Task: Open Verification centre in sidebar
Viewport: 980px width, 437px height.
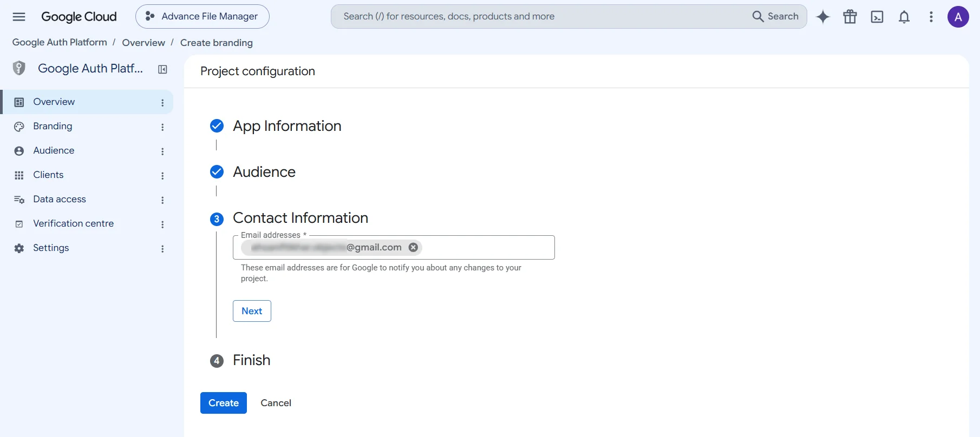Action: 88,223
